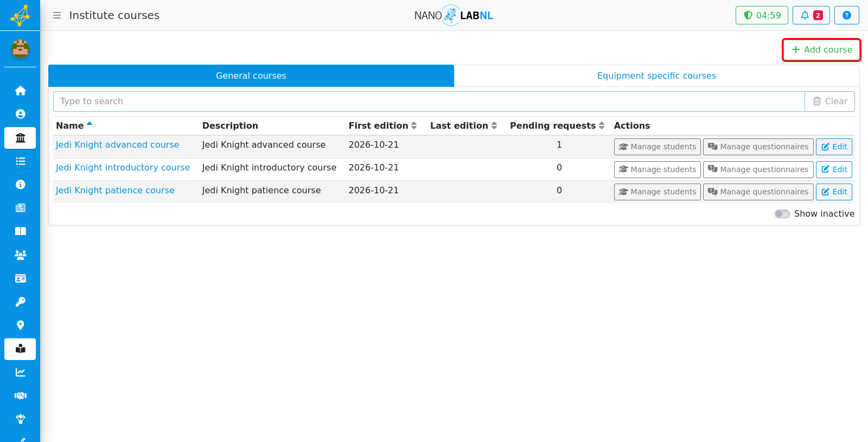Sort table by Last edition column
Image resolution: width=868 pixels, height=442 pixels.
coord(464,125)
